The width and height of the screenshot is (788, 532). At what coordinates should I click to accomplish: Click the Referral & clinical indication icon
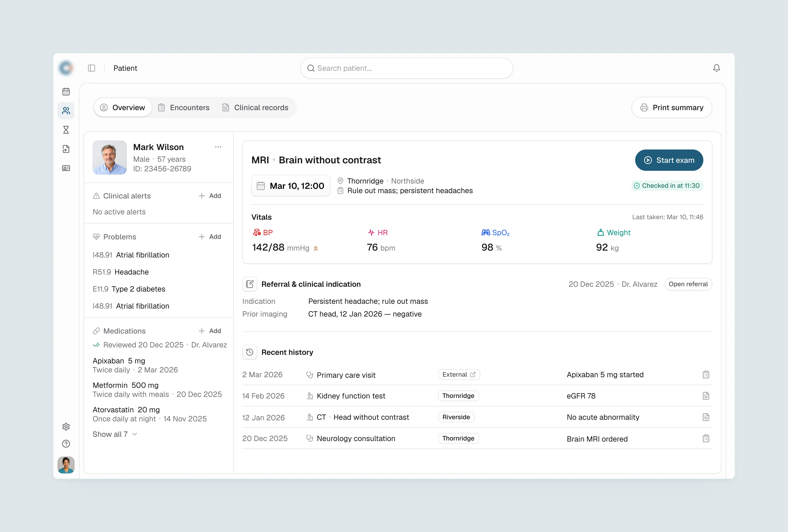pyautogui.click(x=250, y=284)
